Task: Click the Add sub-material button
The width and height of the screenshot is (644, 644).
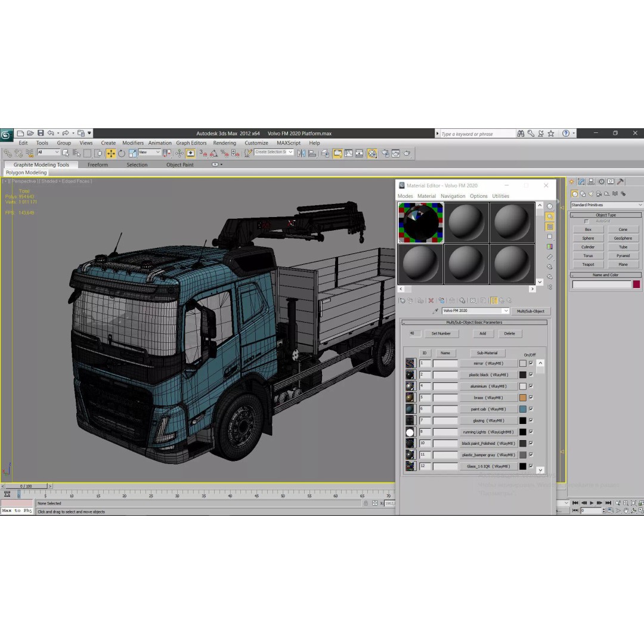Action: coord(483,333)
